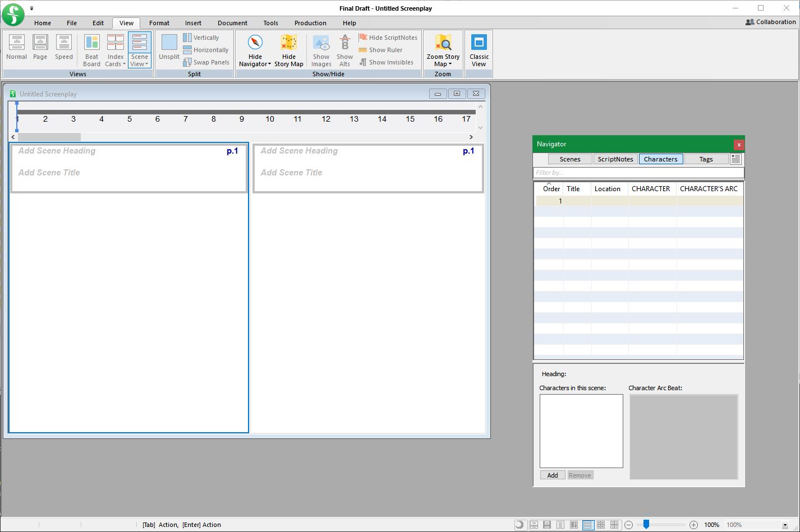Toggle Show Invisibles
This screenshot has width=800, height=532.
pyautogui.click(x=386, y=62)
